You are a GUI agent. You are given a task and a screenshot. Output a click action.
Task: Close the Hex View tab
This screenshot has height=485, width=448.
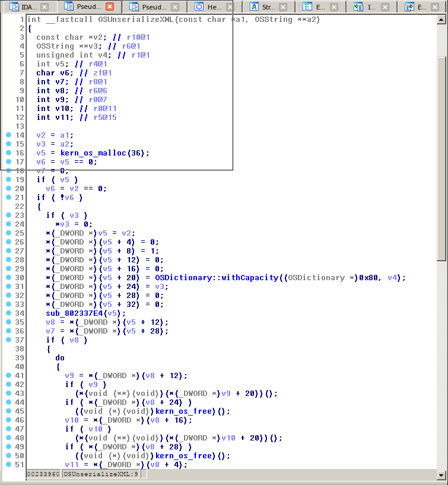pyautogui.click(x=230, y=7)
